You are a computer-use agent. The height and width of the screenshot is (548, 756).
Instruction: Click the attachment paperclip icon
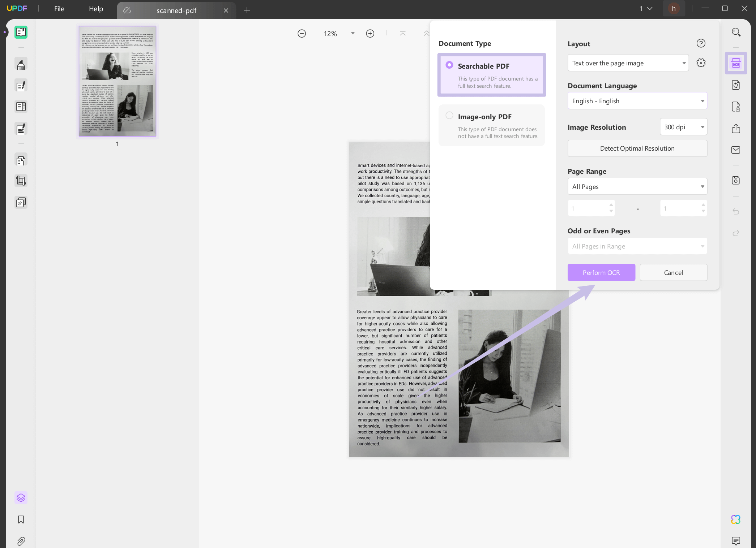point(21,541)
